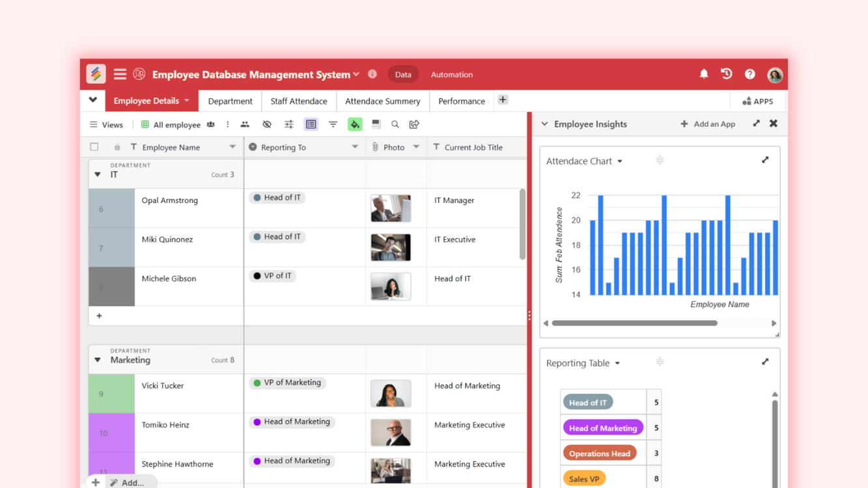The image size is (868, 488).
Task: Open the activity history icon
Action: (727, 74)
